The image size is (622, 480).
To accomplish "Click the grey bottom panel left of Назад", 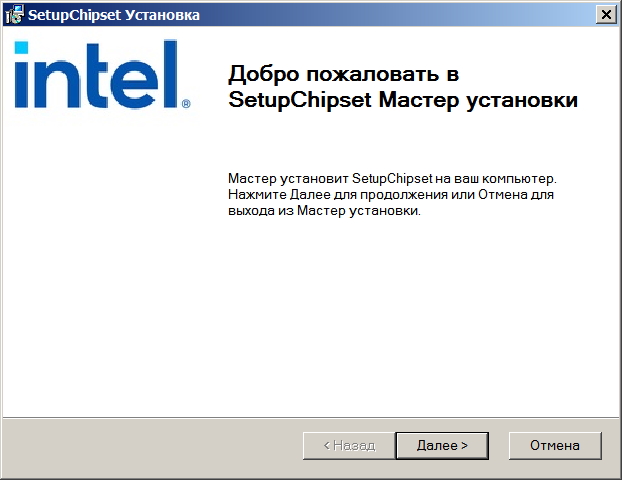I will [152, 447].
